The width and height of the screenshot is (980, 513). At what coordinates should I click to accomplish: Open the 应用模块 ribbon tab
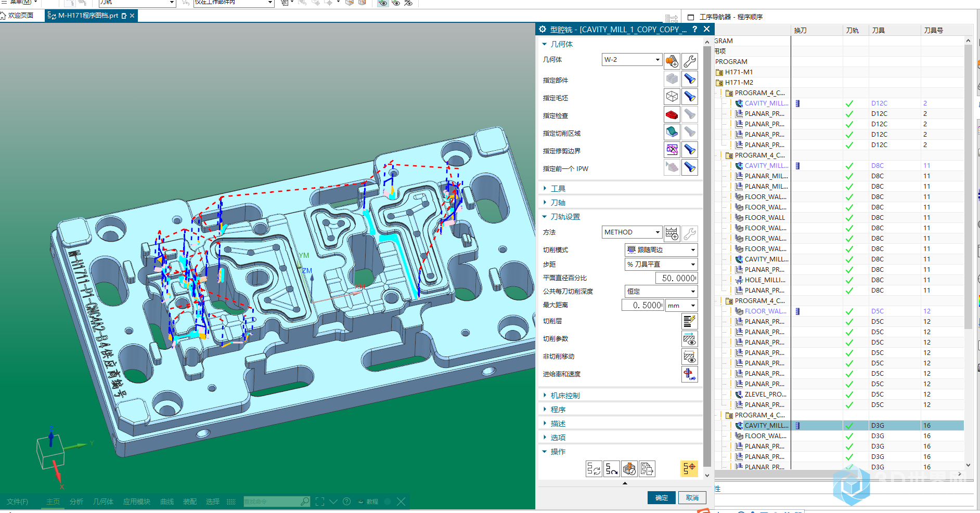(x=137, y=502)
